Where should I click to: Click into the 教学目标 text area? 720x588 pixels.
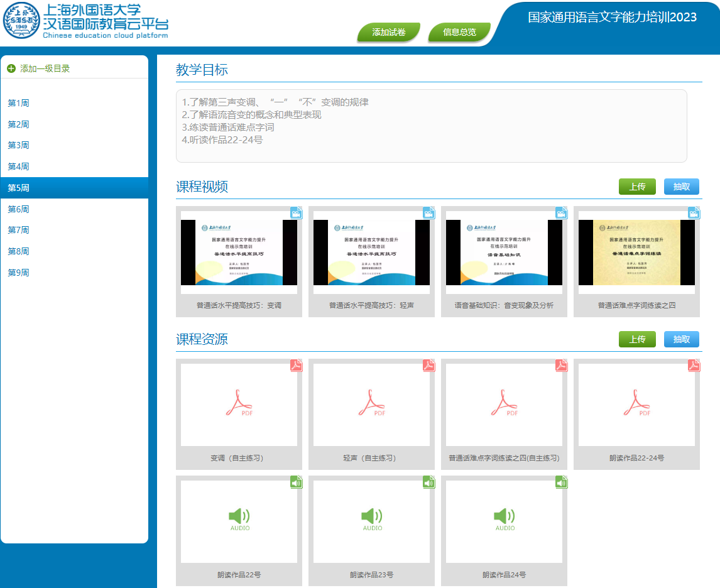click(431, 126)
